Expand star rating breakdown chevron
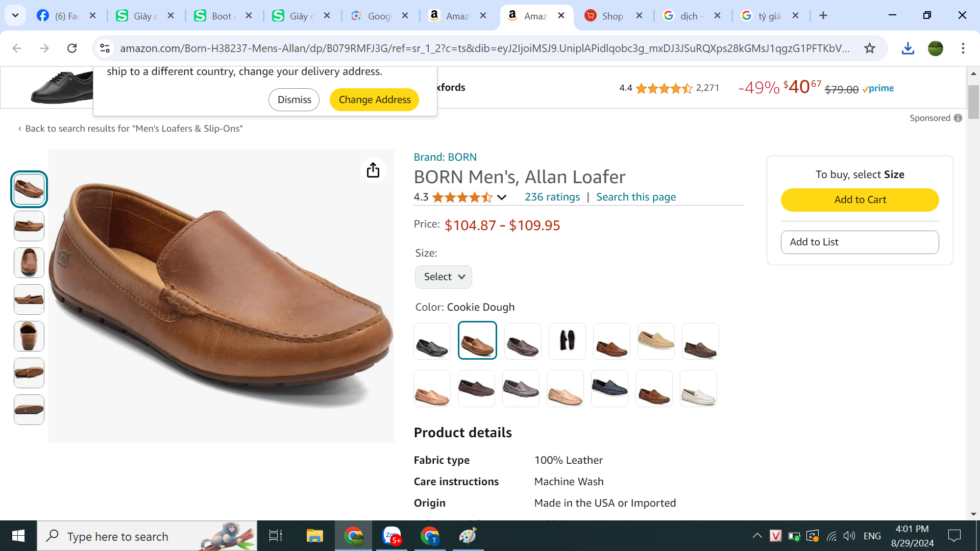Screen dimensions: 980x551 tap(502, 197)
